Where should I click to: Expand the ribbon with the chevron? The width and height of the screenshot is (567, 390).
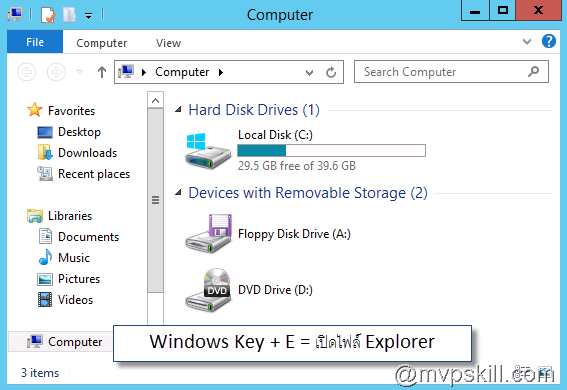(x=527, y=41)
